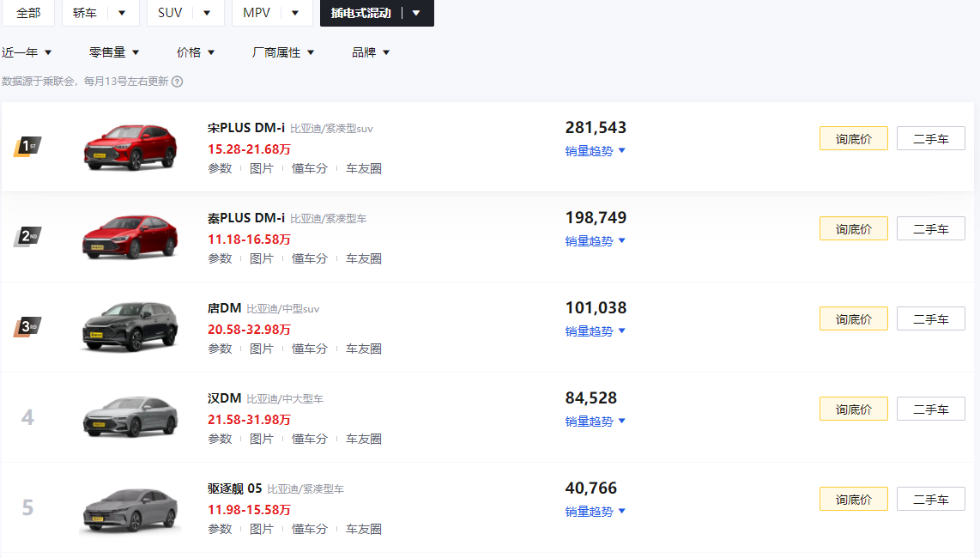This screenshot has height=558, width=980.
Task: Open the 轿车 category dropdown arrow
Action: coord(122,13)
